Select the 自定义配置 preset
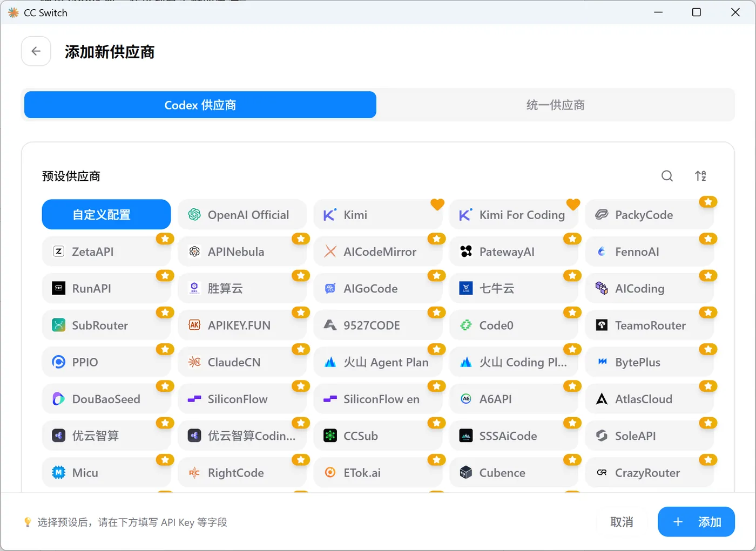Viewport: 756px width, 551px height. click(106, 215)
